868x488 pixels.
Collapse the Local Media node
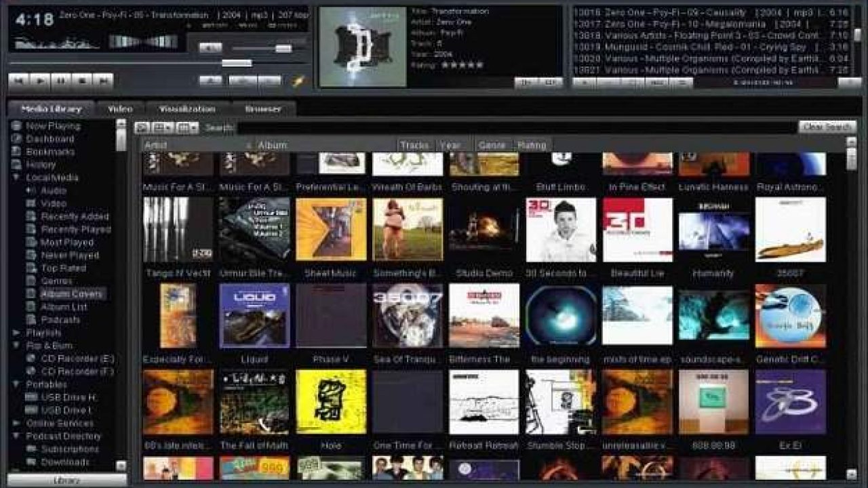point(16,178)
